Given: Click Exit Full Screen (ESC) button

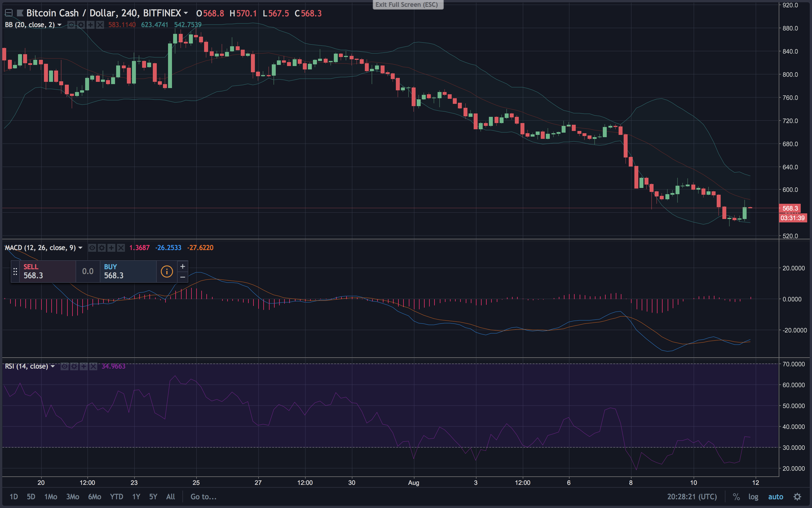Looking at the screenshot, I should tap(408, 5).
